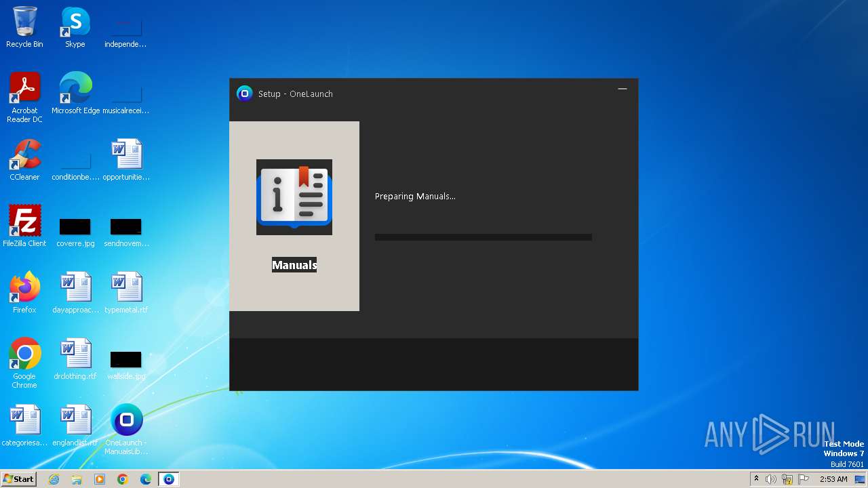Image resolution: width=868 pixels, height=488 pixels.
Task: Click the 2:53 AM clock in the tray
Action: [833, 479]
